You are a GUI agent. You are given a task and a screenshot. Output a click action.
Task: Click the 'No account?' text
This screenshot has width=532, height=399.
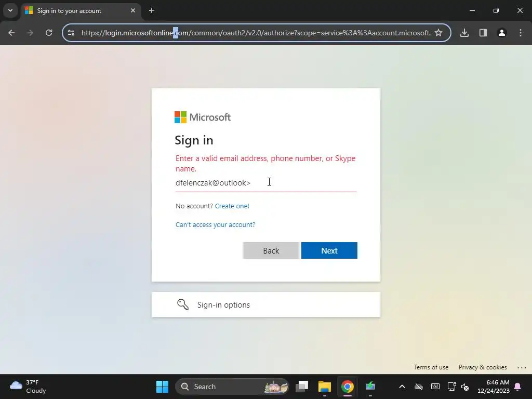(x=194, y=206)
